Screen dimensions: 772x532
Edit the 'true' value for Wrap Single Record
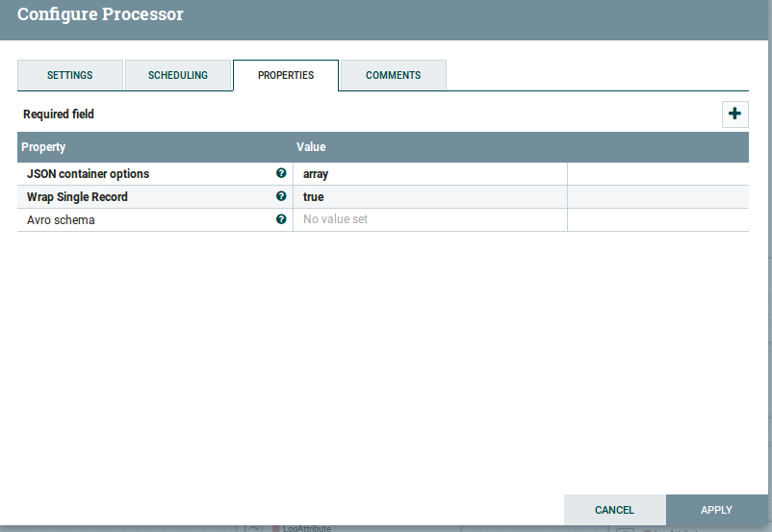click(x=430, y=197)
